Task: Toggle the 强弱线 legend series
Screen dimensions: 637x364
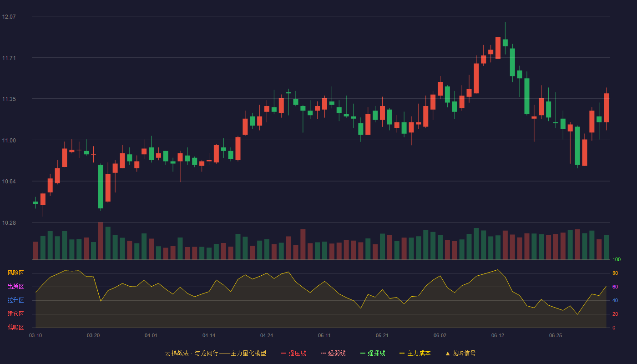Action: point(333,353)
